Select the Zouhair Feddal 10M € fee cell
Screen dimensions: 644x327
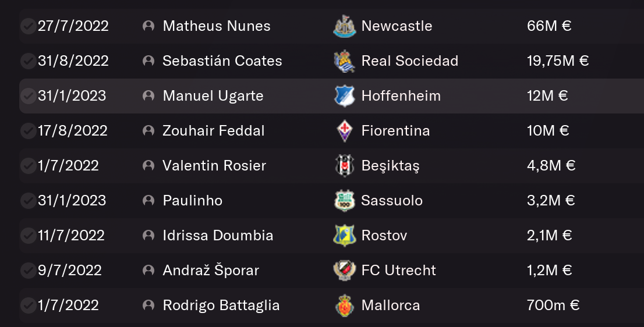pos(548,130)
